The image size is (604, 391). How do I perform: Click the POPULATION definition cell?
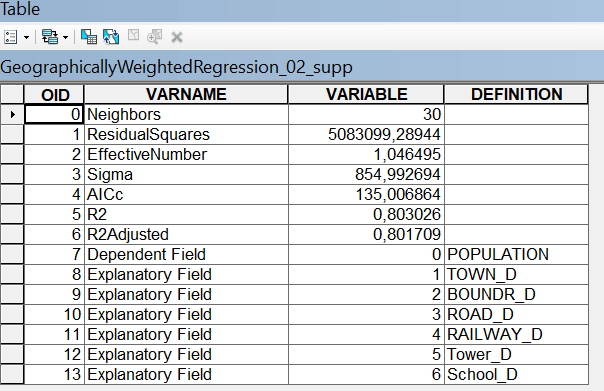coord(516,255)
